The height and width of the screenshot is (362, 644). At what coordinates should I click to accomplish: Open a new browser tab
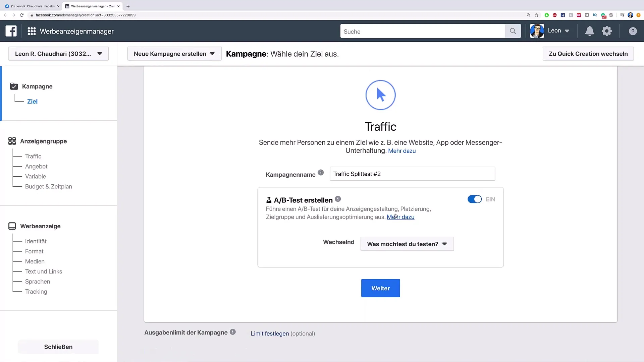click(x=128, y=6)
